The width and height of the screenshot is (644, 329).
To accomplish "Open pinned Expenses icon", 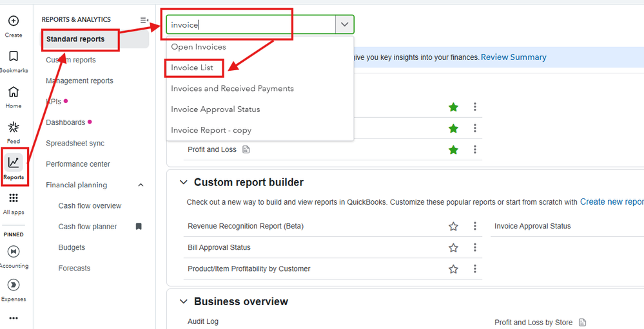I will click(14, 285).
